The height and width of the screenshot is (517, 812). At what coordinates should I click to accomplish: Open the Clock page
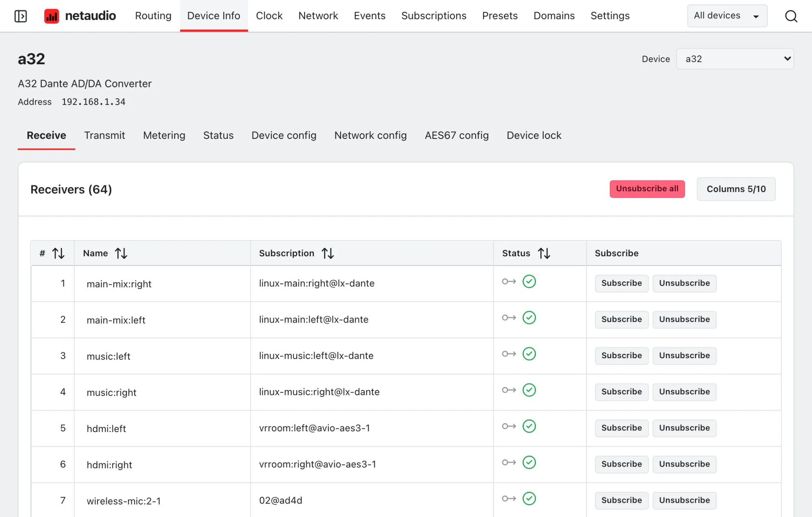tap(269, 16)
